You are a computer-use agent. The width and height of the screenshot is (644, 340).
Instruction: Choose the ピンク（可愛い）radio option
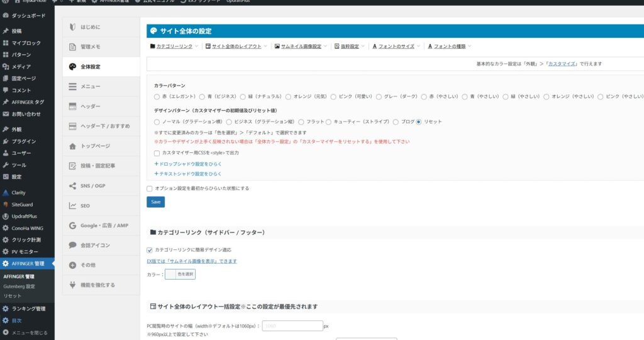333,96
